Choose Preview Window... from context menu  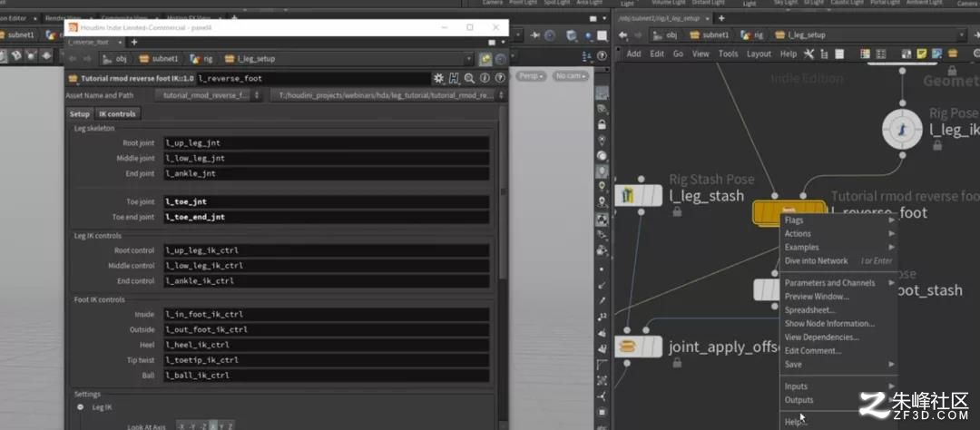coord(838,297)
